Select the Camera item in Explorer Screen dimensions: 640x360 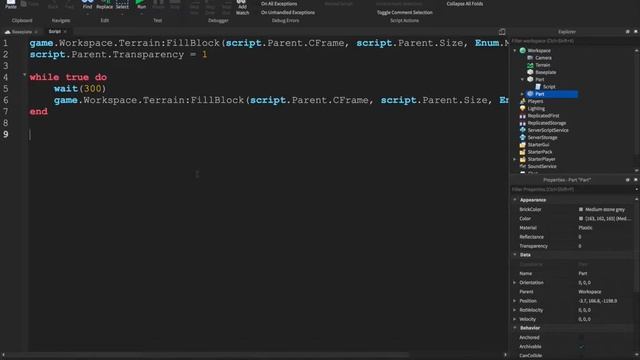pyautogui.click(x=543, y=58)
